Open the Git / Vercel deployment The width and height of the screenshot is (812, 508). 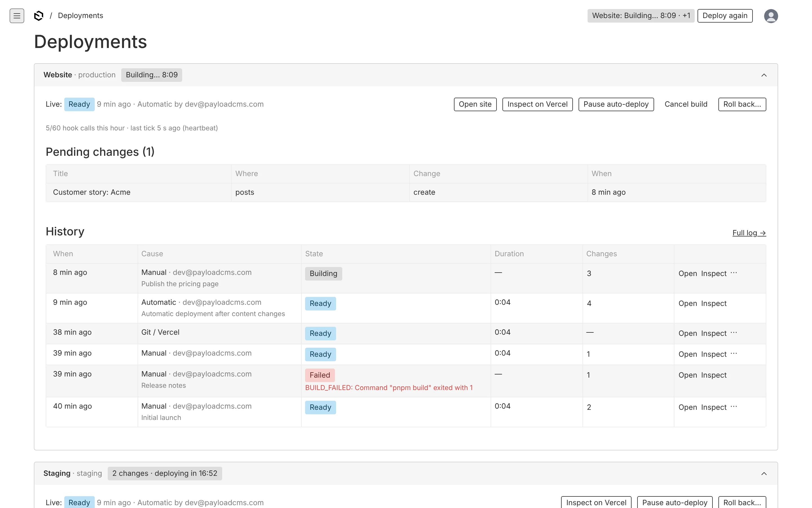click(687, 333)
